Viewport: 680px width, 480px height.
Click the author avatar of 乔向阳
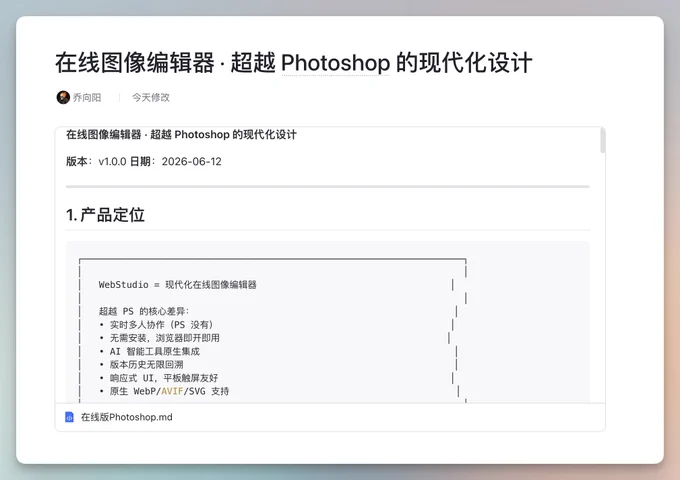[63, 97]
